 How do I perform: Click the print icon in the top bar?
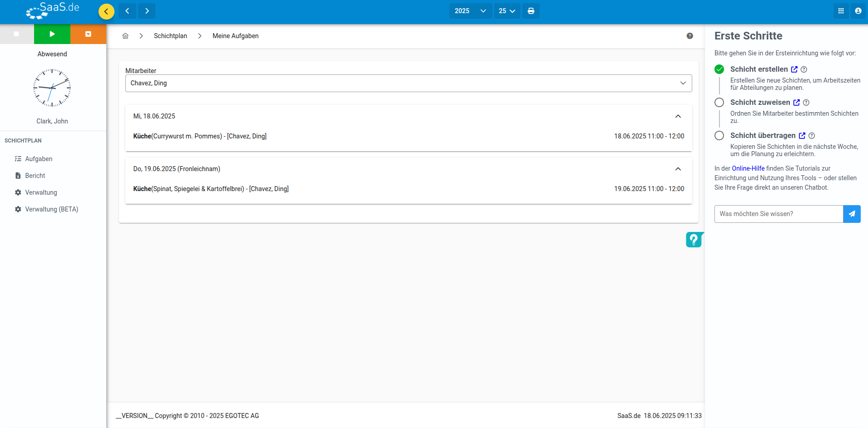tap(531, 11)
